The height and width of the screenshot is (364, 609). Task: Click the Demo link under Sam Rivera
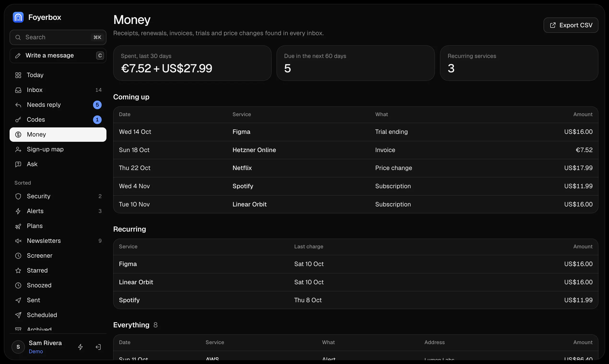[x=36, y=352]
